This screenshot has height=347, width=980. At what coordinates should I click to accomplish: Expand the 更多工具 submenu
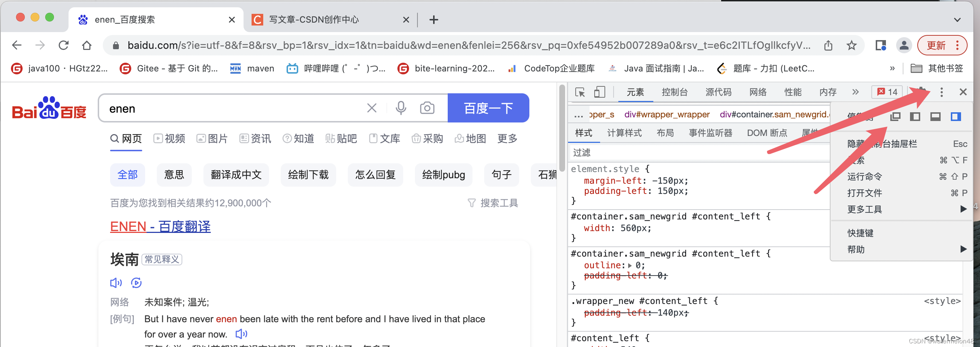[901, 209]
